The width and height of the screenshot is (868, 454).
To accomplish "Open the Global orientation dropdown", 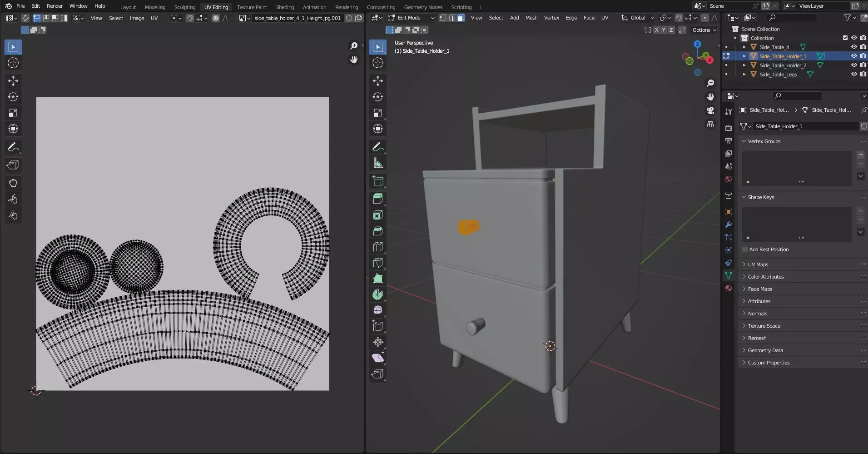I will [638, 18].
